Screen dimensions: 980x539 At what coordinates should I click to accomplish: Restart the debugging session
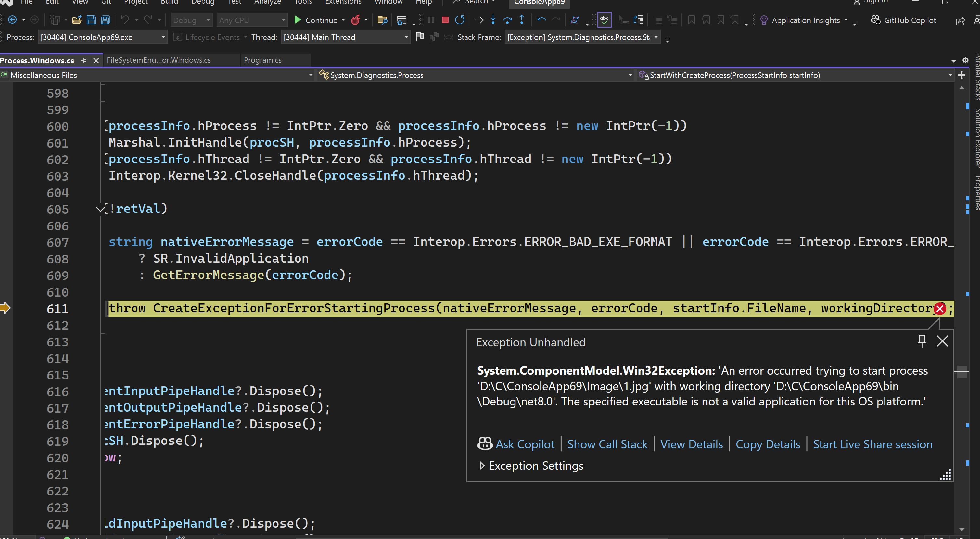460,20
